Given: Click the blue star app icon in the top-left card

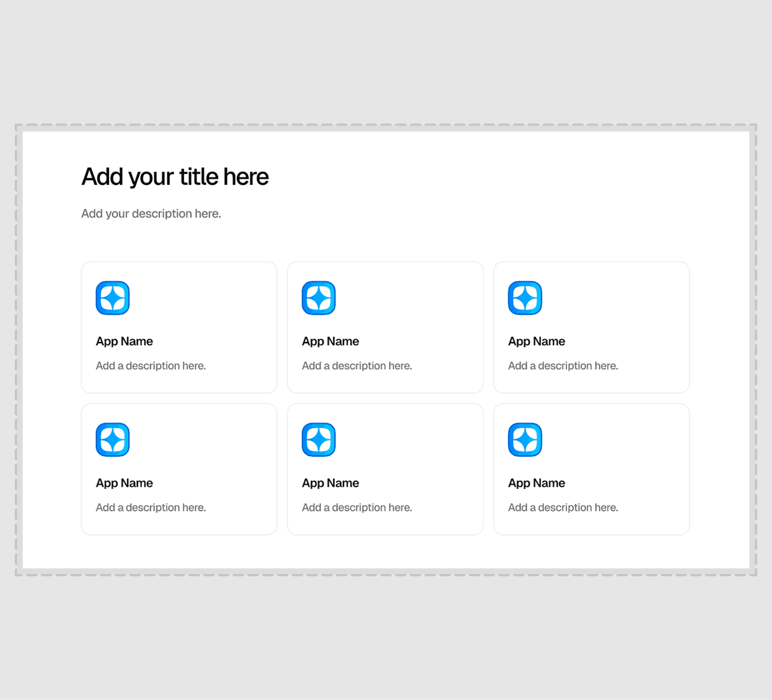Looking at the screenshot, I should pyautogui.click(x=112, y=298).
